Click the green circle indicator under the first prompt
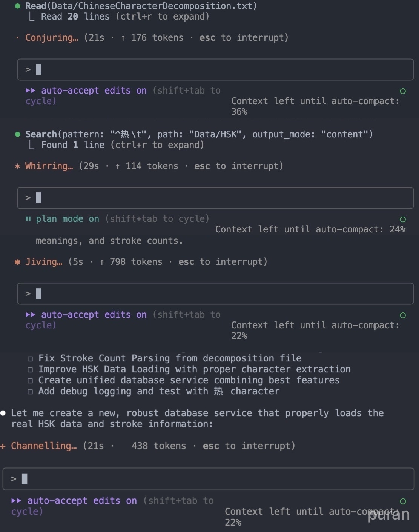The width and height of the screenshot is (419, 532). pyautogui.click(x=403, y=91)
